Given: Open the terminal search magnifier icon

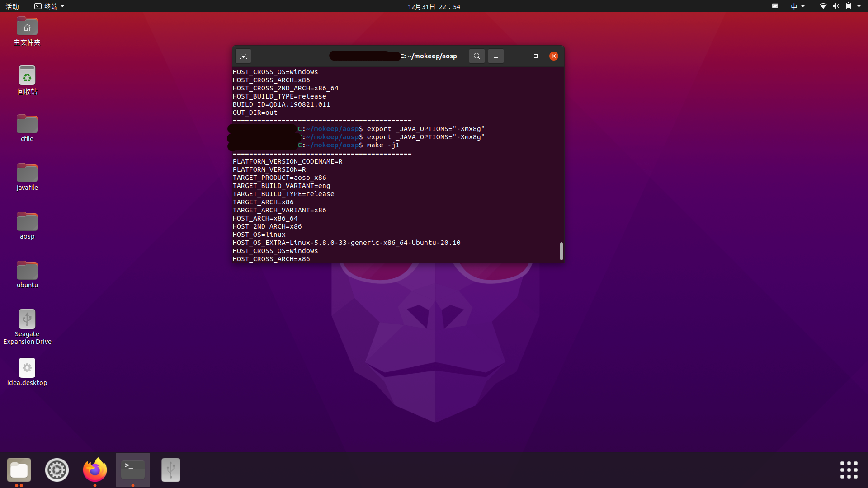Looking at the screenshot, I should [476, 56].
